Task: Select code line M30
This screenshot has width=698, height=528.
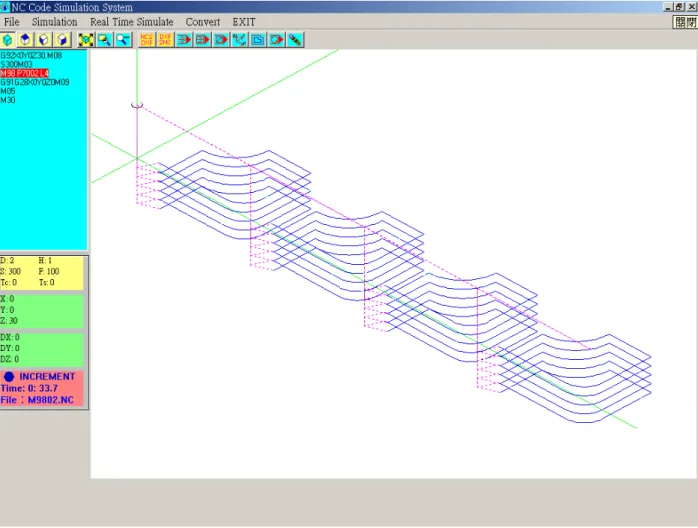Action: (8, 100)
